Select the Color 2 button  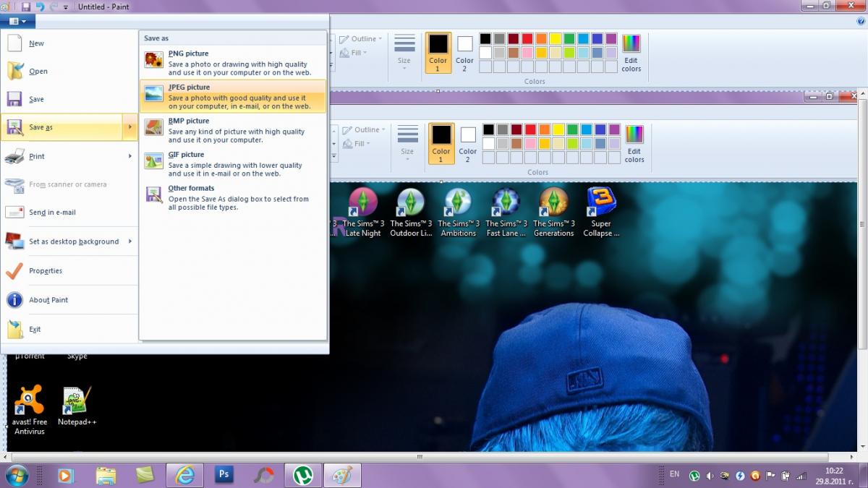click(464, 53)
